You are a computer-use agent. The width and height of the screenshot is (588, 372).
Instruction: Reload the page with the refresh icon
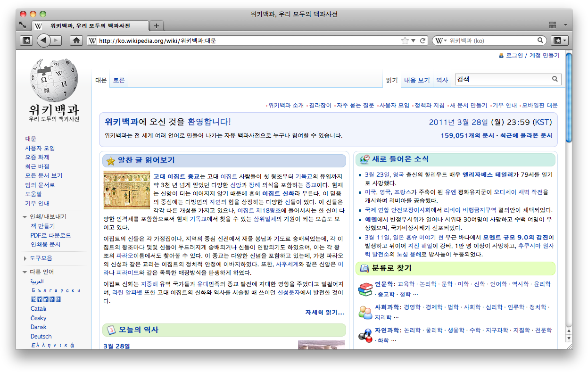pyautogui.click(x=423, y=41)
